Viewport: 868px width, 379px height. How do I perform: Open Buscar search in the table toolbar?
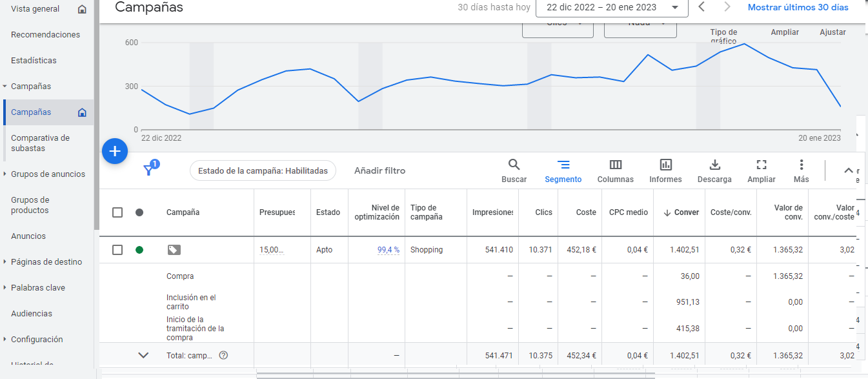514,171
